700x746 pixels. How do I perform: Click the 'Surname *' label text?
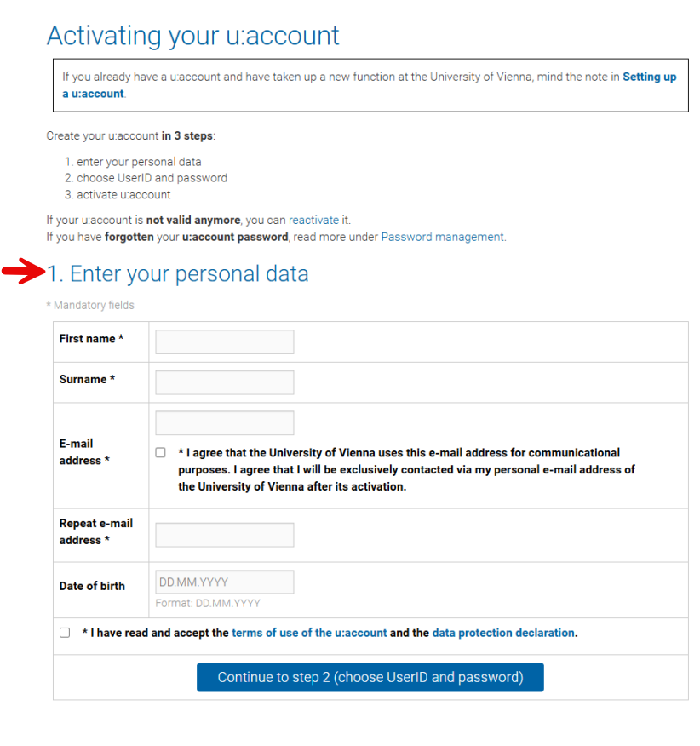[87, 380]
